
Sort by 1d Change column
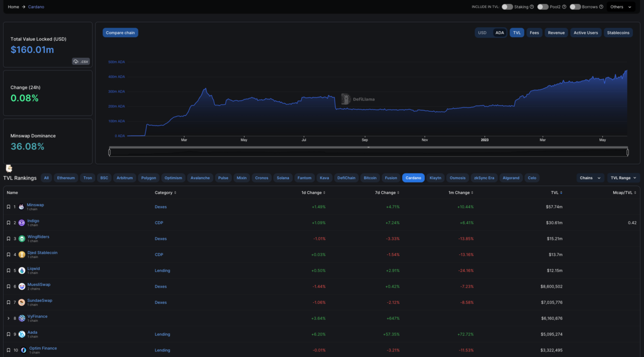pyautogui.click(x=313, y=193)
